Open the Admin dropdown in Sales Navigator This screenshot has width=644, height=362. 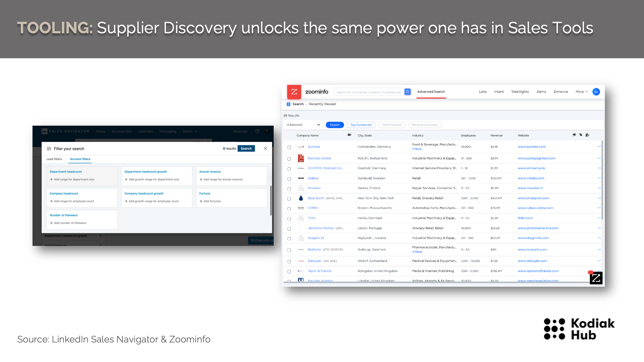point(190,131)
